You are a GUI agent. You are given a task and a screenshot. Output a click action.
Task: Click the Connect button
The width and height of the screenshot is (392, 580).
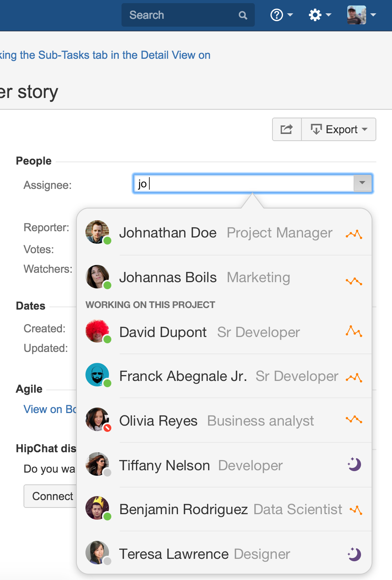click(52, 496)
